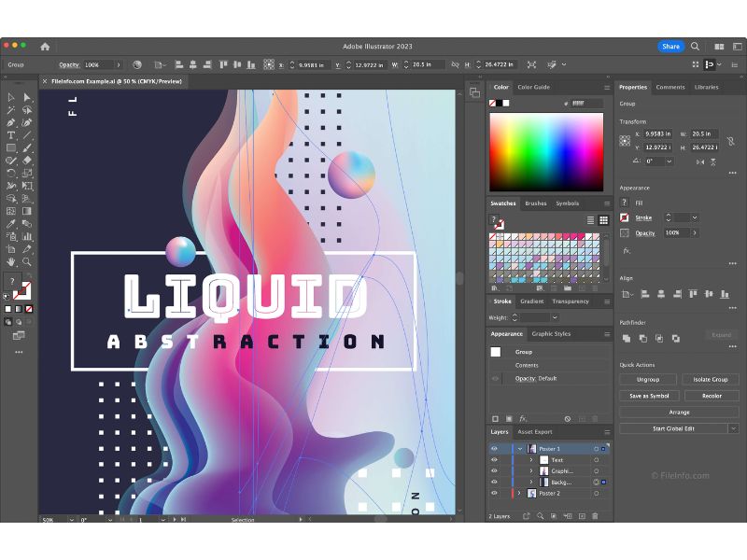The image size is (747, 560).
Task: Switch to the Libraries tab
Action: pos(705,87)
